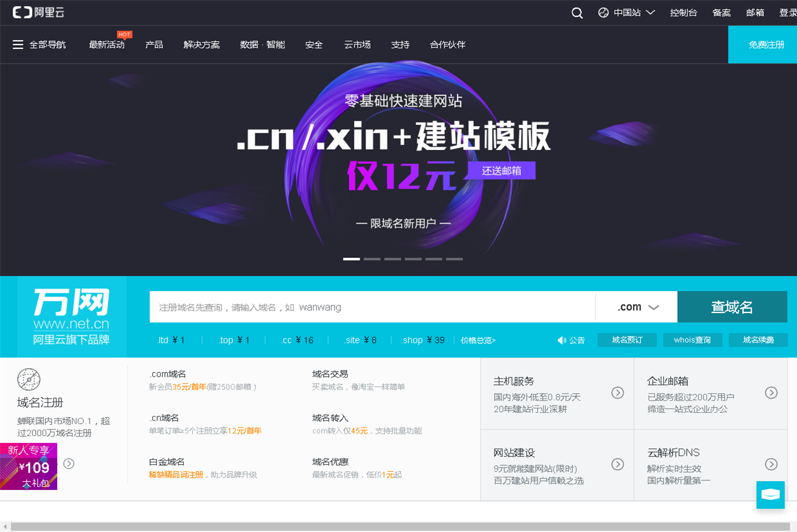Click the 新人专享 ¥109 gift badge
The image size is (797, 532).
click(28, 466)
